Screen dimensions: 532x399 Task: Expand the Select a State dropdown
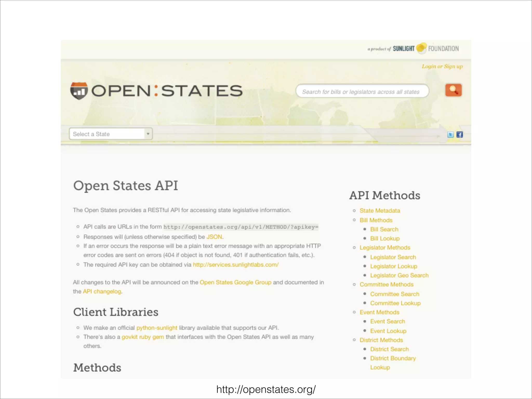click(111, 134)
